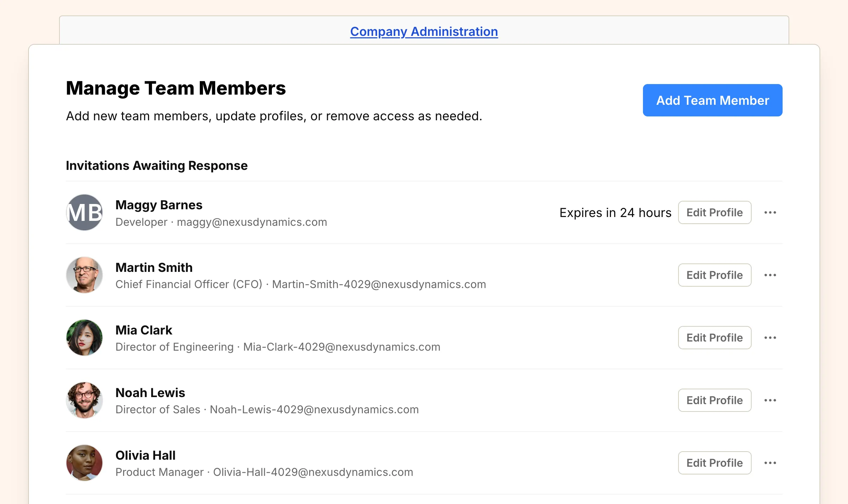Open Edit Profile for Olivia Hall
848x504 pixels.
(x=715, y=463)
